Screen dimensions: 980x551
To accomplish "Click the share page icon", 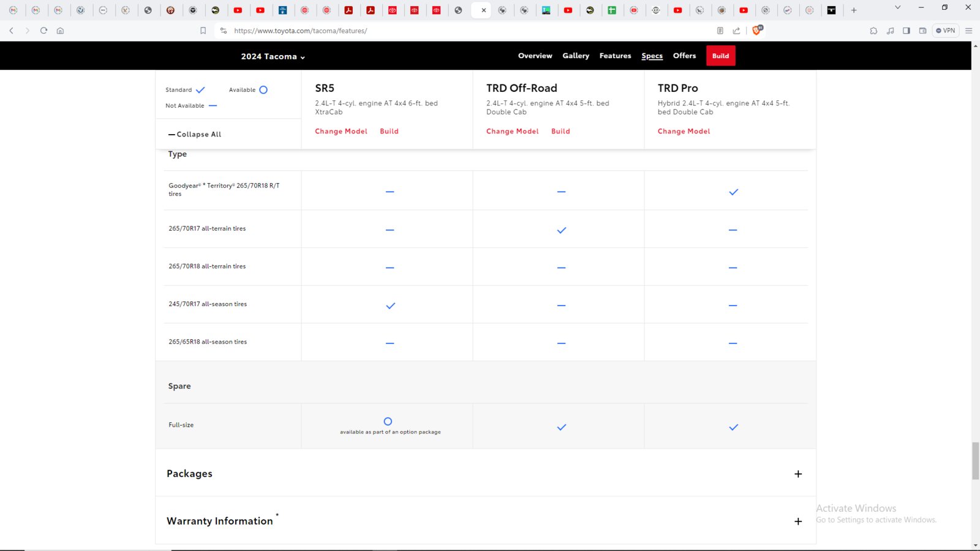I will 736,31.
